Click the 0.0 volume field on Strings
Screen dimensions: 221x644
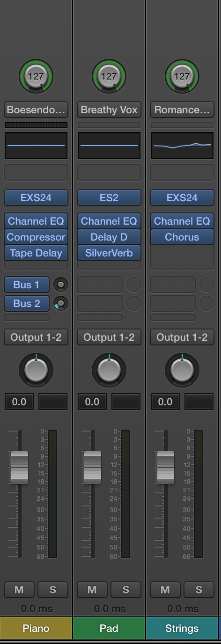pyautogui.click(x=165, y=402)
